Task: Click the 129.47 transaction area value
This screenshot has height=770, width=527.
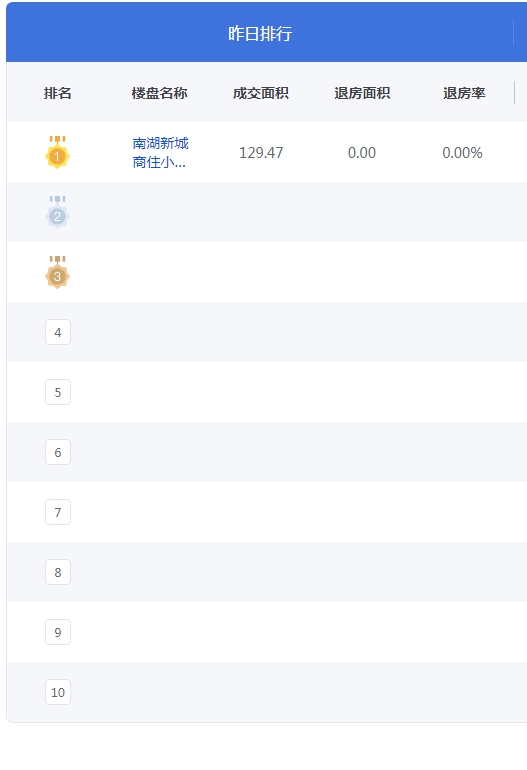Action: [x=261, y=153]
